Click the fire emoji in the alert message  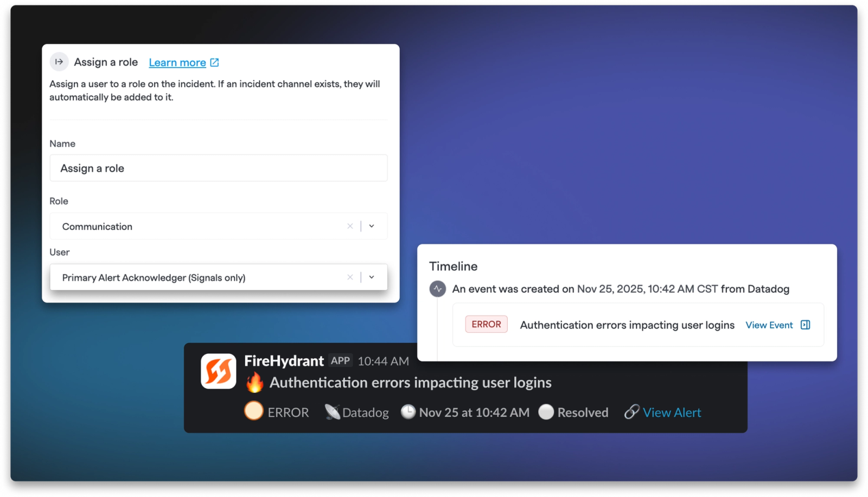coord(255,382)
